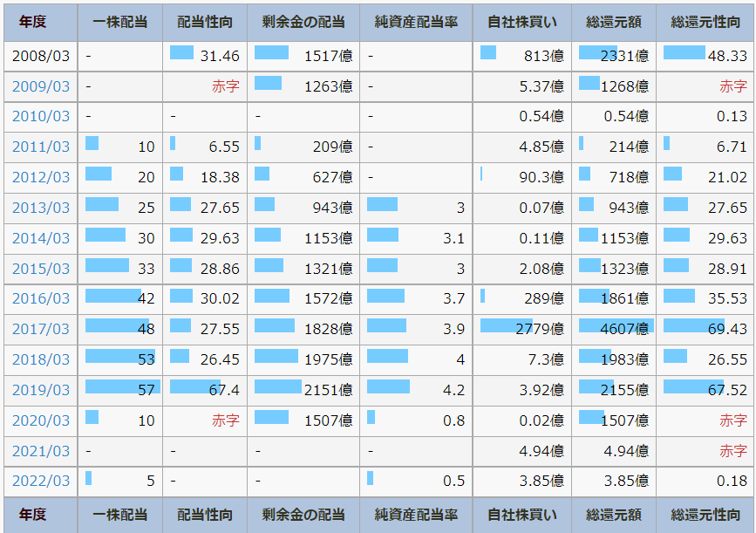This screenshot has width=756, height=533.
Task: Select the payout ratio value 30.02
Action: (x=220, y=298)
